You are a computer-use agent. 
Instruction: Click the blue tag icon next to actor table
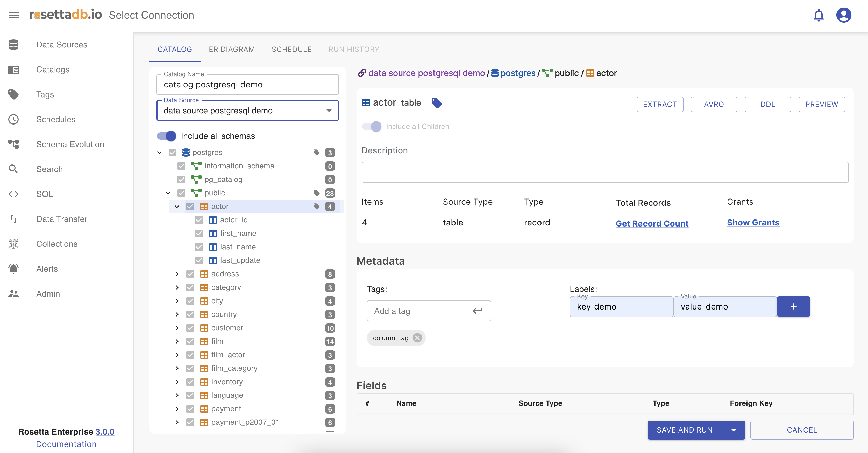tap(437, 103)
